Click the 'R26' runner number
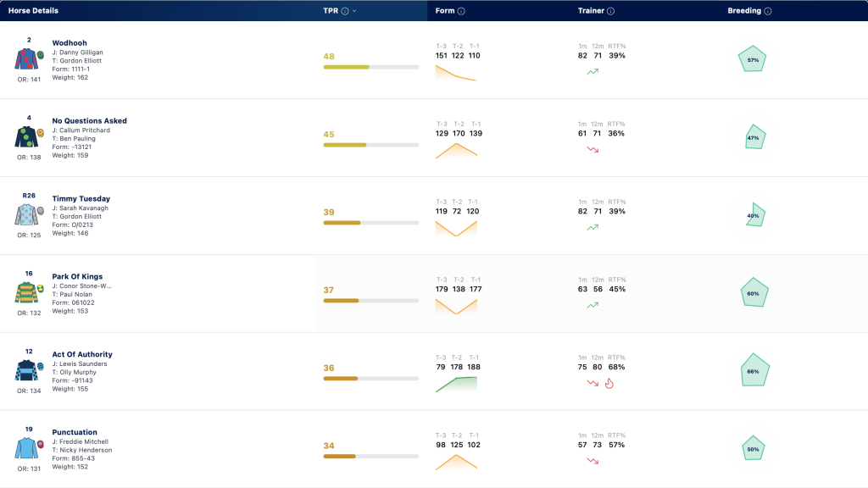 (x=29, y=196)
